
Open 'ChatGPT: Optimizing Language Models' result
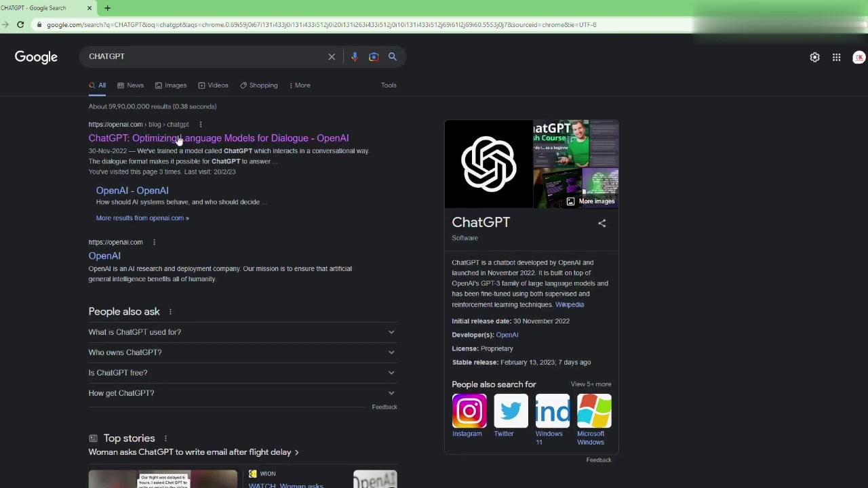tap(218, 138)
